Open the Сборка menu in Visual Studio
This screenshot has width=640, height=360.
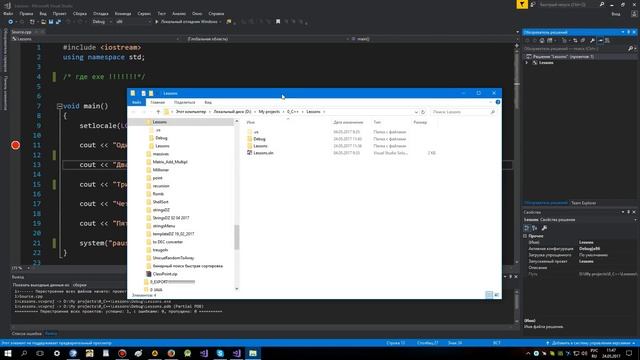[80, 13]
